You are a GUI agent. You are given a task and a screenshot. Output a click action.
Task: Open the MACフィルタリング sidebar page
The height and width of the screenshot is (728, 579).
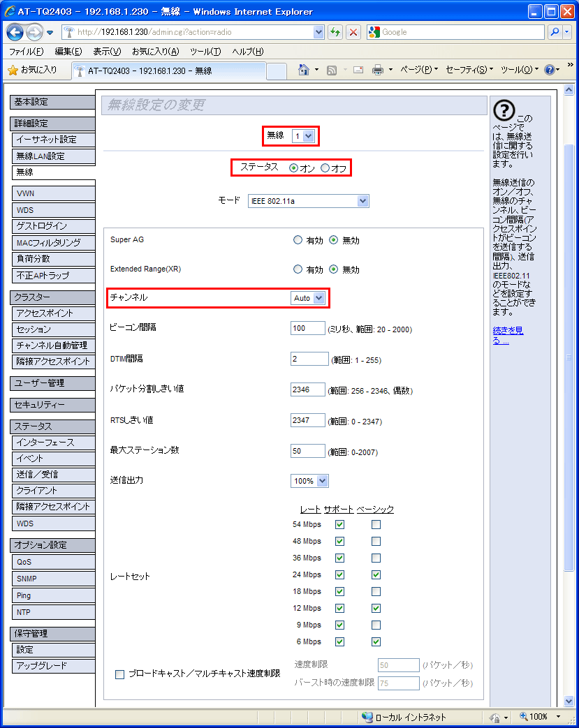click(x=54, y=243)
